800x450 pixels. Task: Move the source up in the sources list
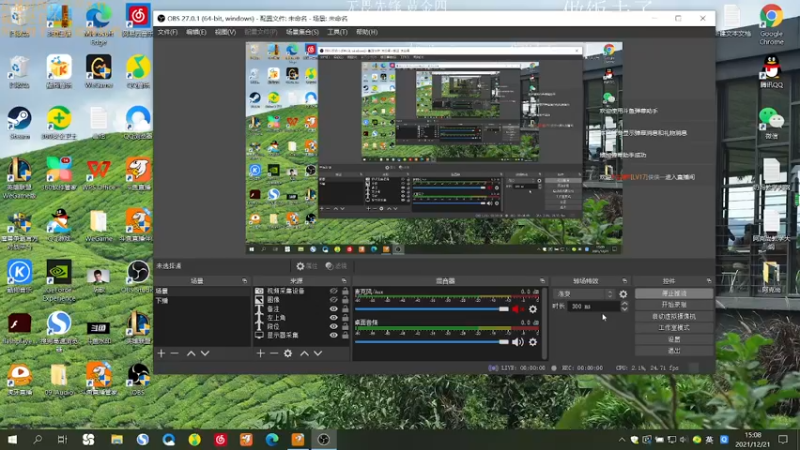305,353
